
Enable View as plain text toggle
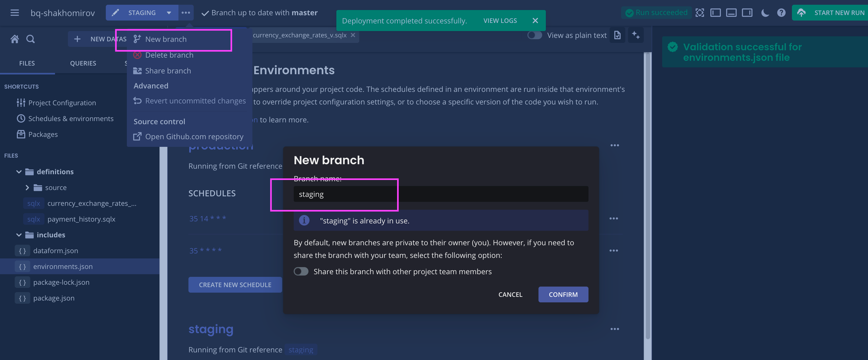point(535,35)
